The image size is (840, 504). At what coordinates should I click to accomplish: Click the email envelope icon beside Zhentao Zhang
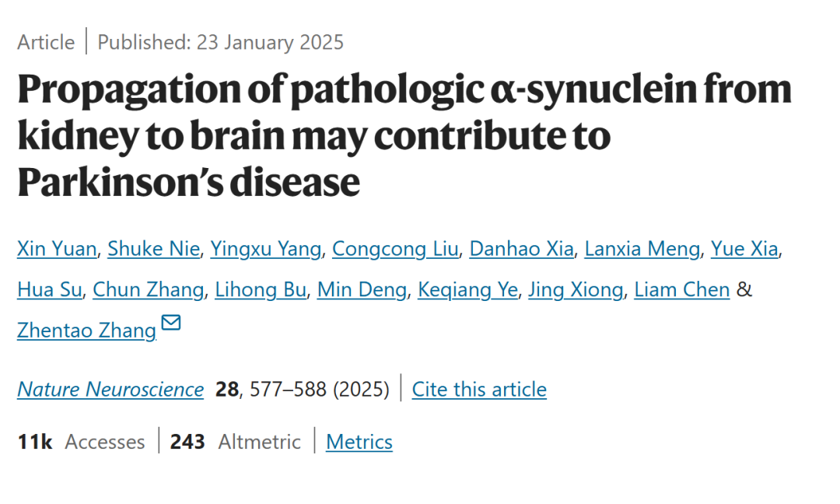coord(171,323)
